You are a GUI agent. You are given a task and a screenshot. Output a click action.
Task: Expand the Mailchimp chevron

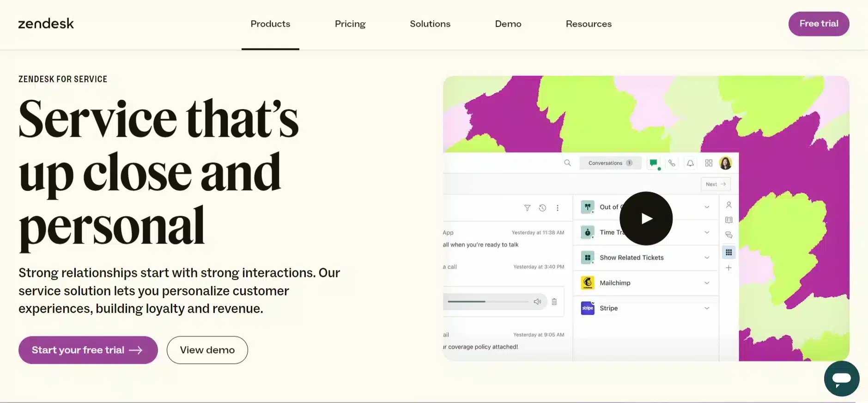(707, 283)
